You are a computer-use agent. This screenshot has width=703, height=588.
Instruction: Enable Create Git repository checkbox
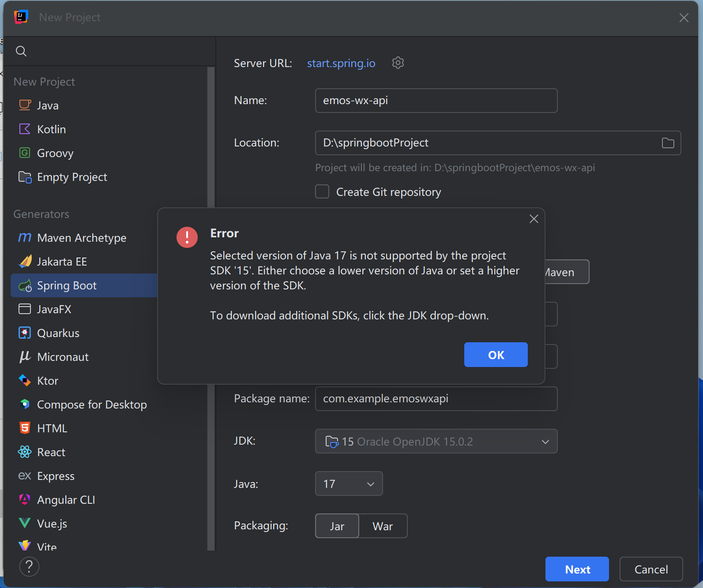click(322, 192)
